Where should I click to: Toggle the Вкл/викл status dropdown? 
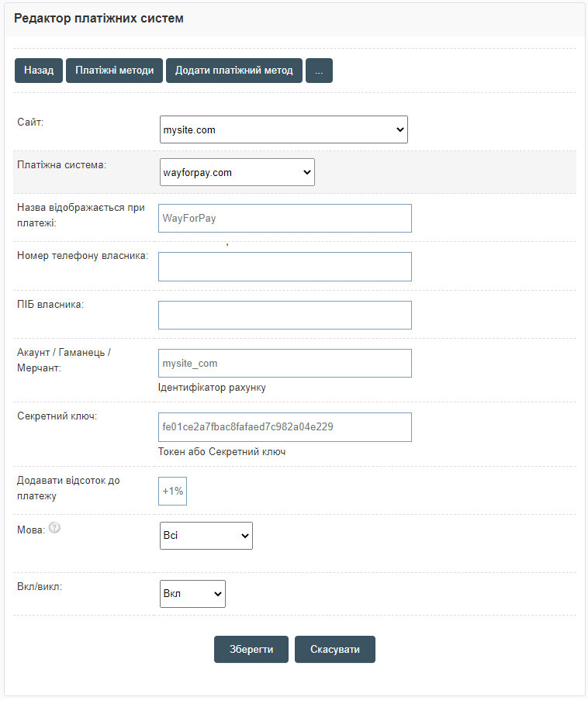[x=192, y=593]
